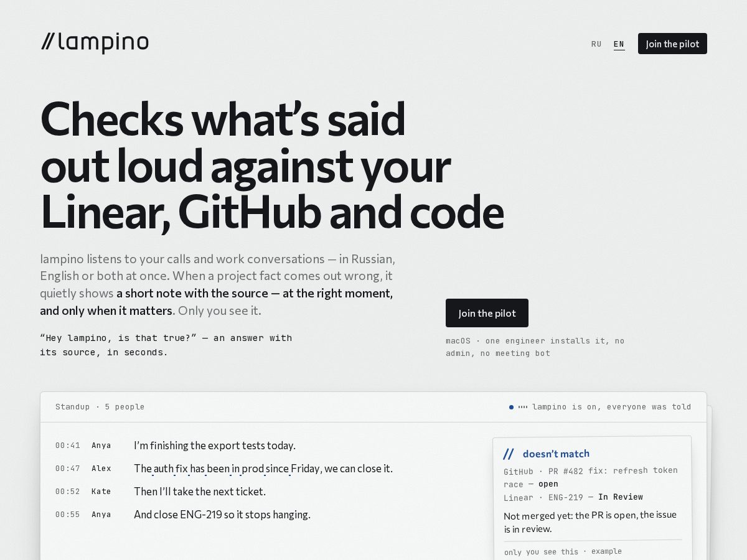This screenshot has height=560, width=747.
Task: Click speaker name Kate
Action: click(101, 492)
